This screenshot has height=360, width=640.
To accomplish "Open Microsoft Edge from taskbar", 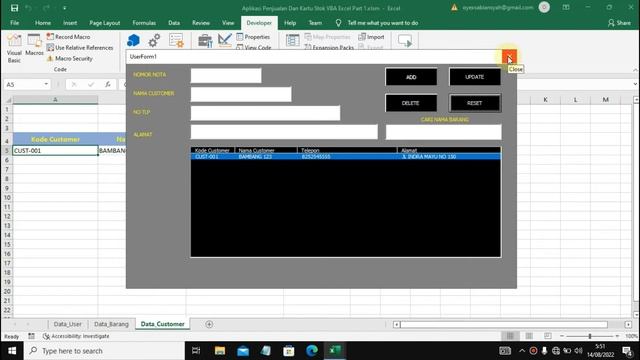I will (x=312, y=351).
